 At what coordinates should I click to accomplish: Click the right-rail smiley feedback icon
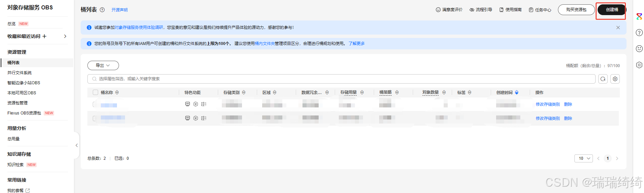tap(639, 49)
